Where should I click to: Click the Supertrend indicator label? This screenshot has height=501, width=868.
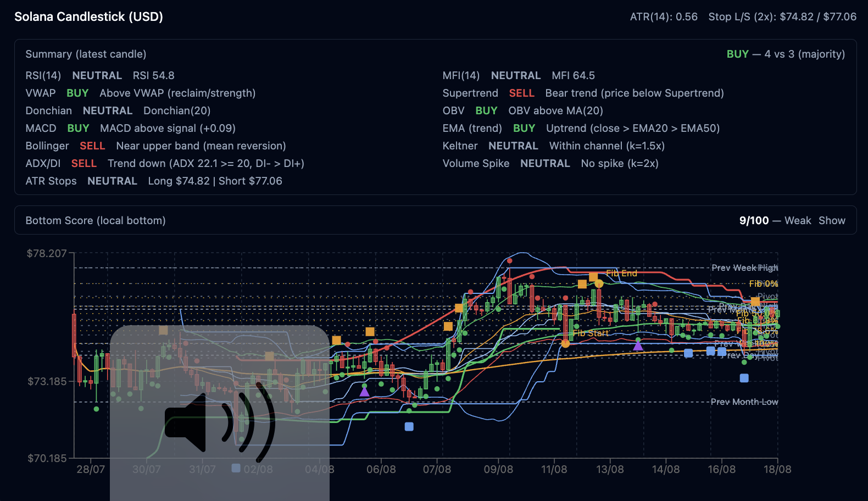tap(471, 93)
